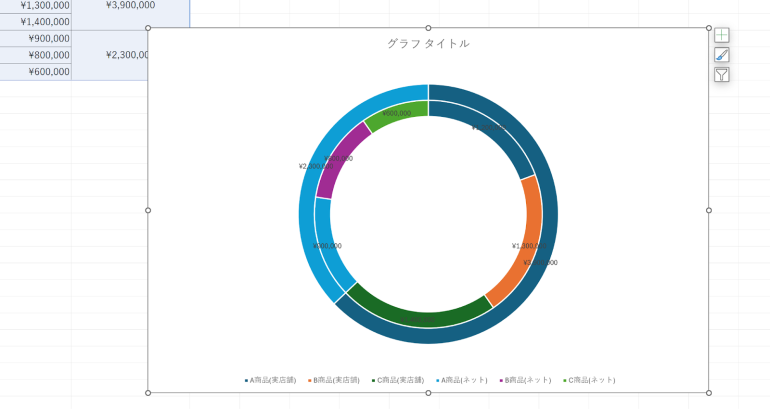Open the Chart Styles paintbrush button
770x409 pixels.
(721, 55)
